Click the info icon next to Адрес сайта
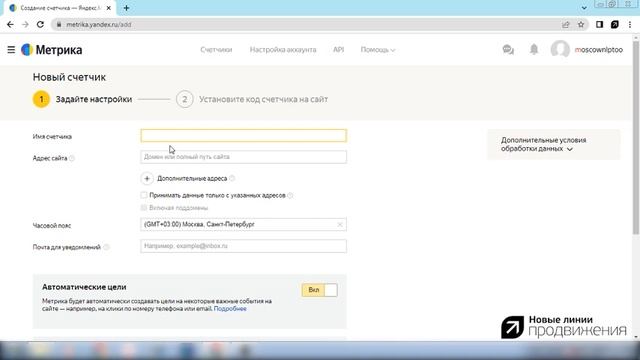Screen dimensions: 640x360 click(x=72, y=158)
